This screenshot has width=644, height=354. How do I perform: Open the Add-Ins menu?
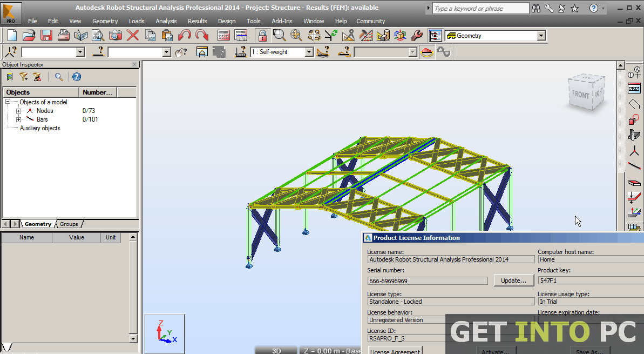coord(282,21)
